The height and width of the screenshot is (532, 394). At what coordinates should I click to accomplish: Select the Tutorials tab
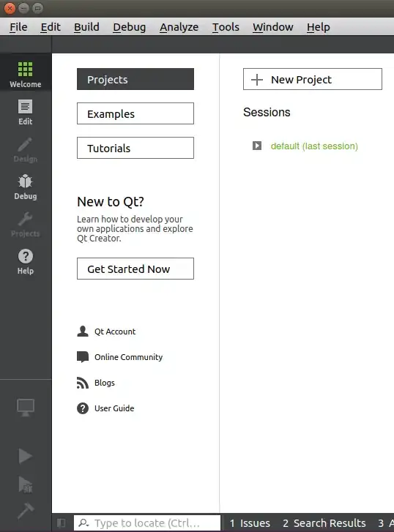tap(135, 148)
